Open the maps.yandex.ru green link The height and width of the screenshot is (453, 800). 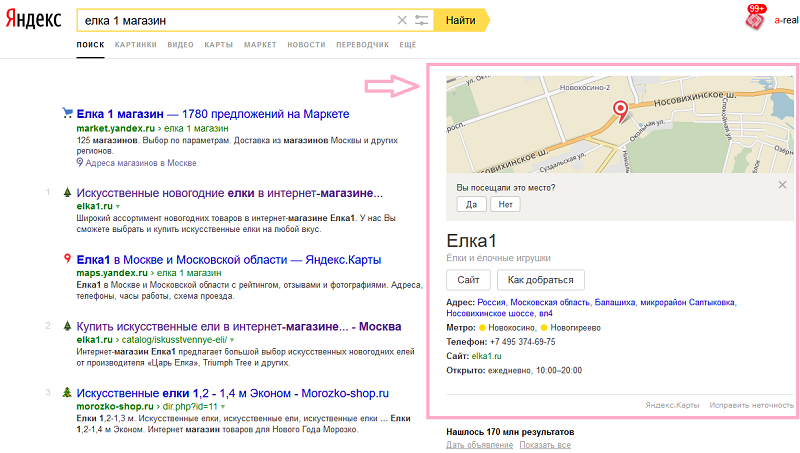click(112, 273)
